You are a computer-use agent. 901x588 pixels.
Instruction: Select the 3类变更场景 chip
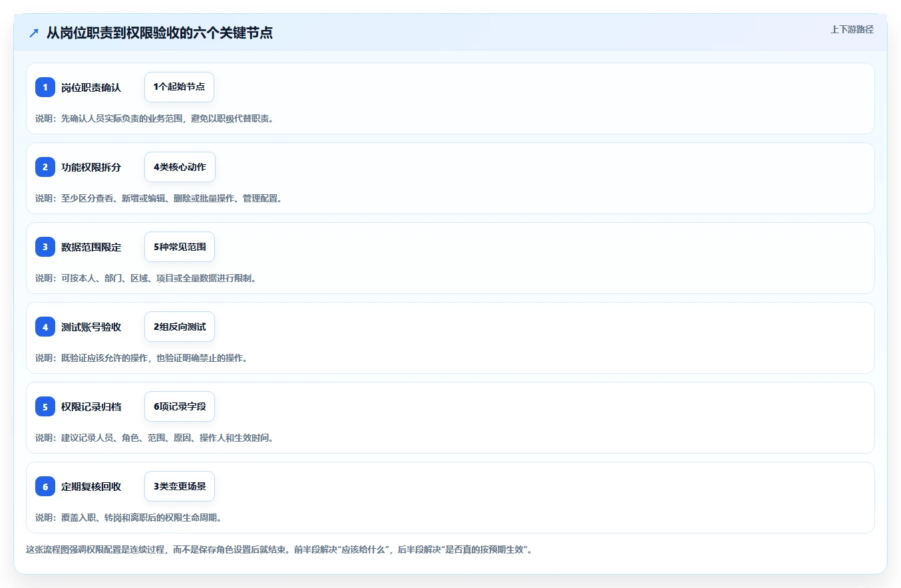point(180,486)
